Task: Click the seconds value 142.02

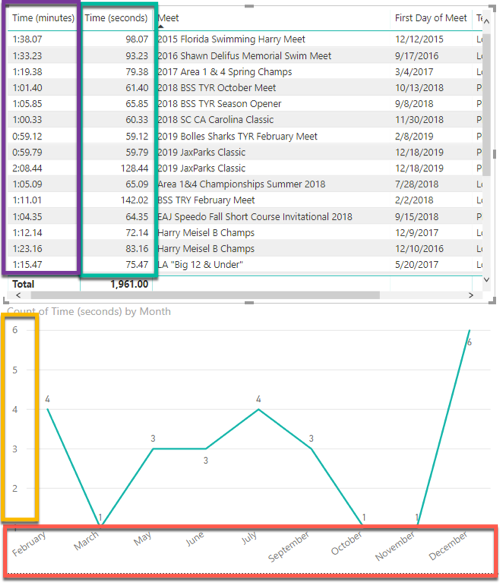Action: coord(135,200)
